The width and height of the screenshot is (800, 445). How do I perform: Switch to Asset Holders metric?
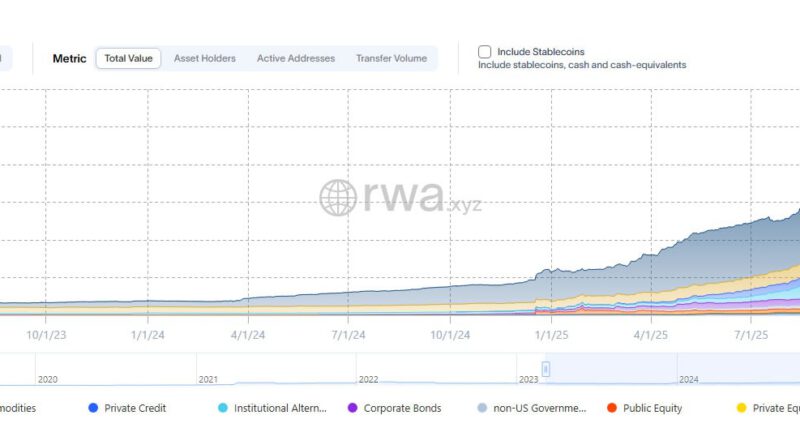tap(205, 59)
